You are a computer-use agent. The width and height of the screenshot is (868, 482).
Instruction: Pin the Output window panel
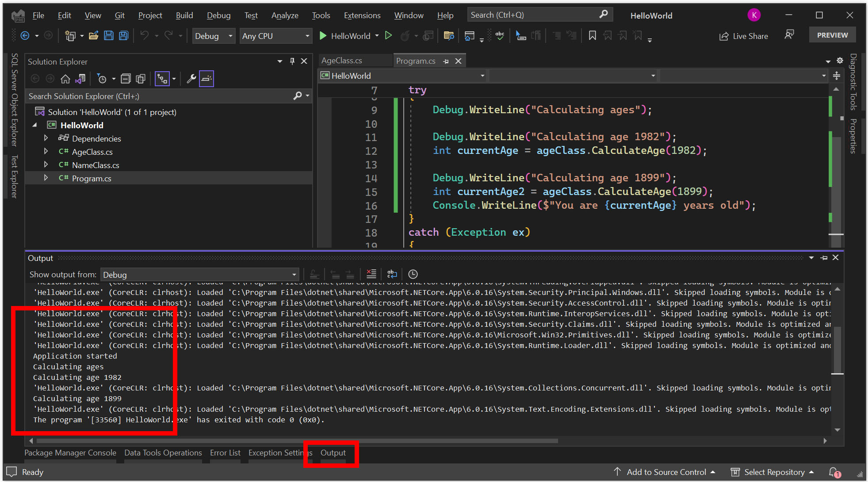[x=824, y=257]
